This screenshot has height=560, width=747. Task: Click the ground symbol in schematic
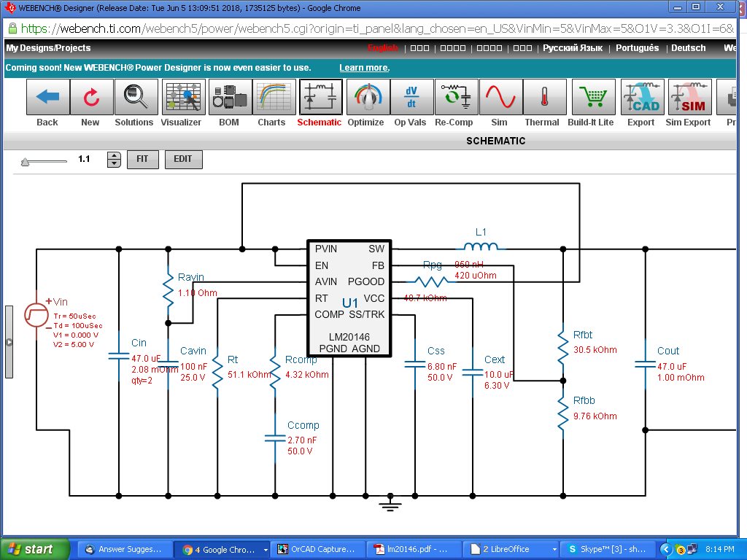coord(390,503)
